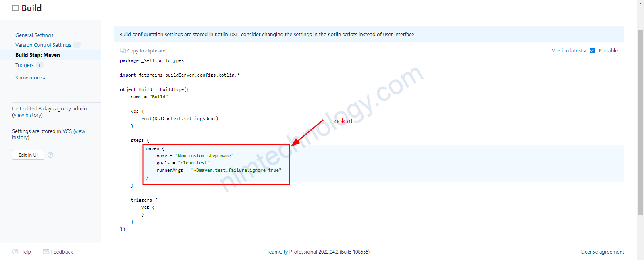Click the Help icon in the footer

tap(15, 252)
